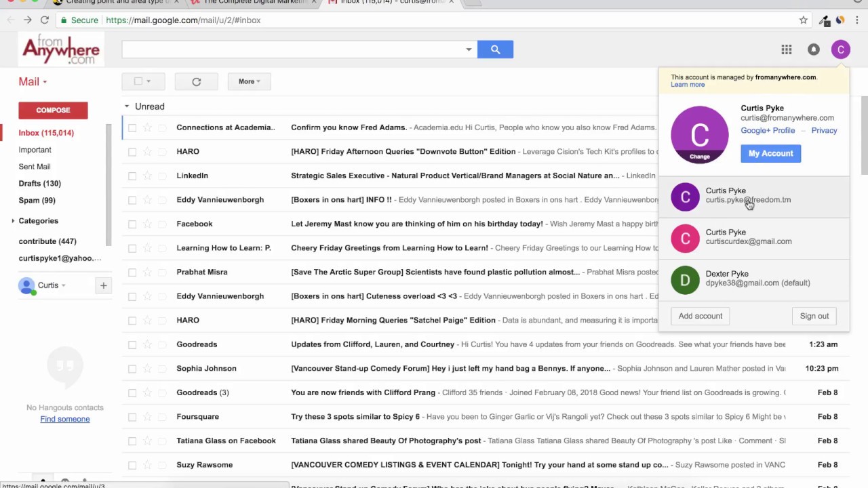This screenshot has height=488, width=868.
Task: Switch to curtis.pyke freedom.tm account
Action: click(753, 197)
